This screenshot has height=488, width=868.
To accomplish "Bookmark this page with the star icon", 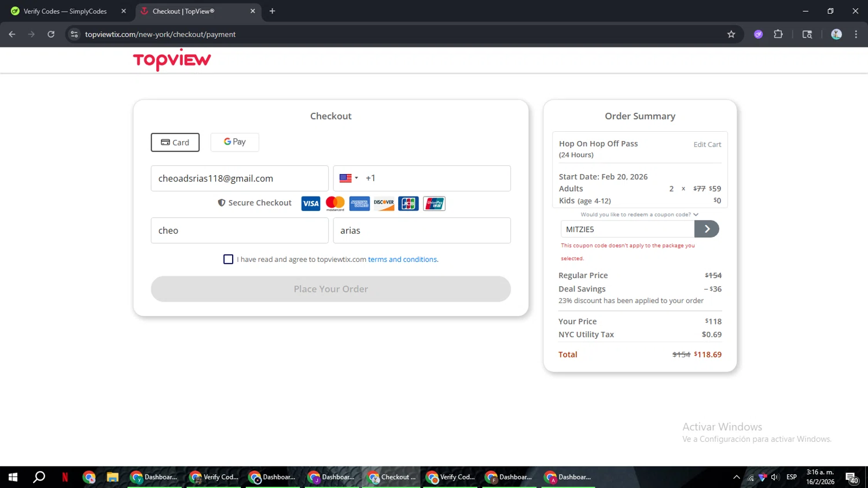I will point(731,34).
